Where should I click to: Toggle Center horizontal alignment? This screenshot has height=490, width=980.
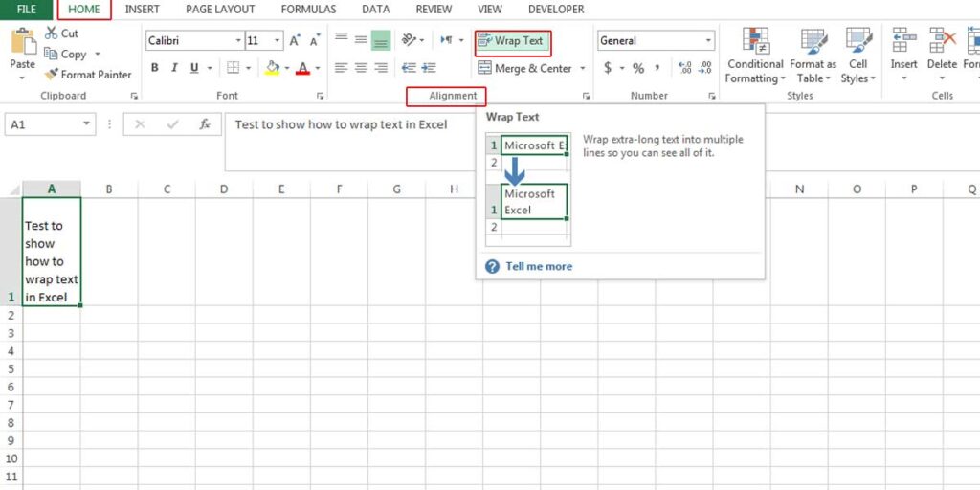click(x=361, y=68)
